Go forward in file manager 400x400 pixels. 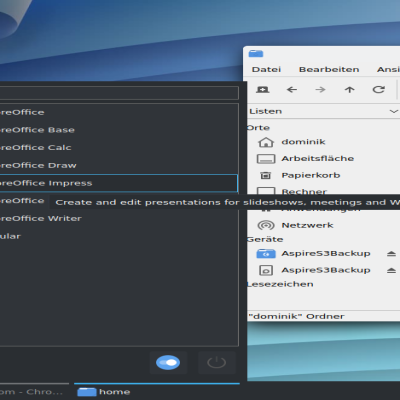pos(320,89)
